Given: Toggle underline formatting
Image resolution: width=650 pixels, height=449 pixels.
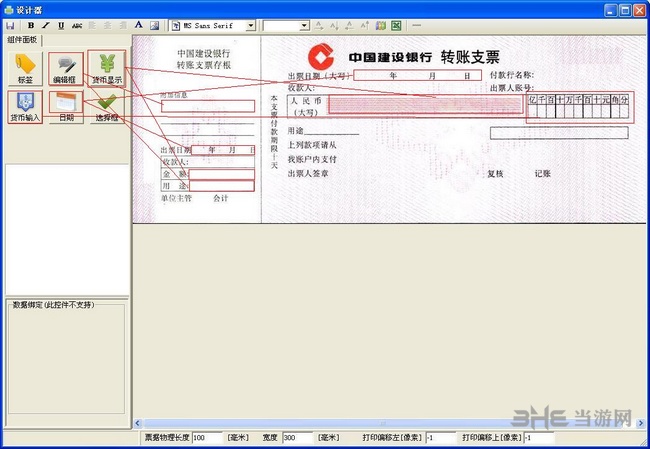Looking at the screenshot, I should (61, 26).
